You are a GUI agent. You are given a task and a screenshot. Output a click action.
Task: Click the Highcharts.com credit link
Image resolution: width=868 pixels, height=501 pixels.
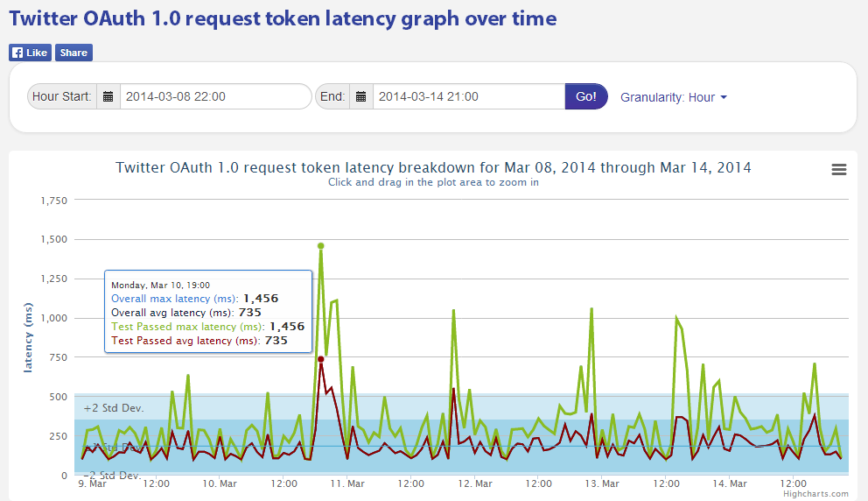tap(815, 494)
